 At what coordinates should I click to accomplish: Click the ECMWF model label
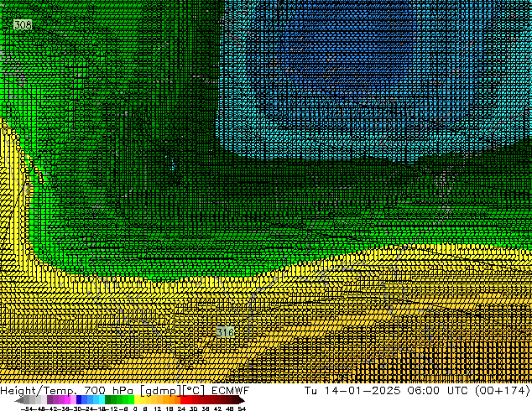pos(231,391)
